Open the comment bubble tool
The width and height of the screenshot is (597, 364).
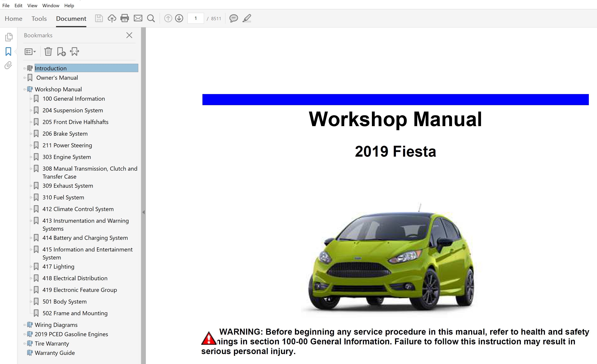[234, 18]
